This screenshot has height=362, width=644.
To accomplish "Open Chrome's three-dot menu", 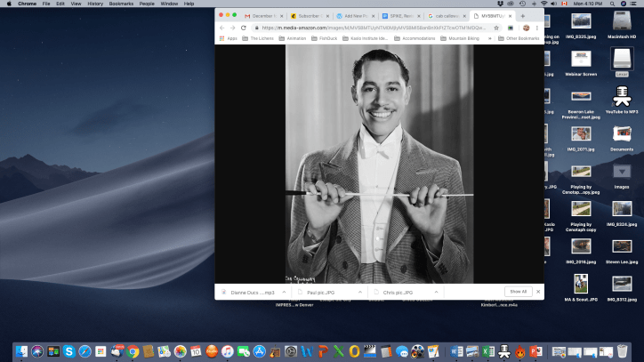I will click(537, 28).
